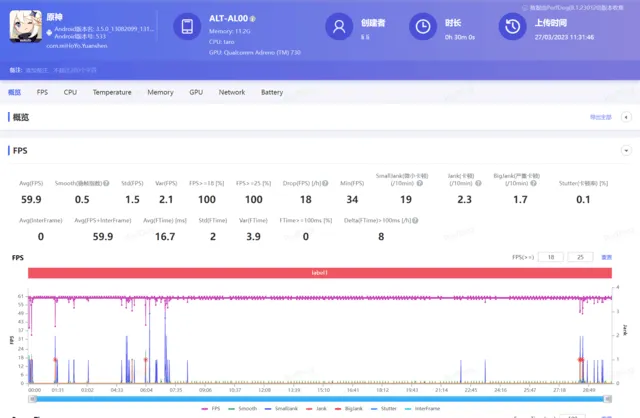The width and height of the screenshot is (640, 418).
Task: Open the Temperature tab
Action: click(112, 92)
